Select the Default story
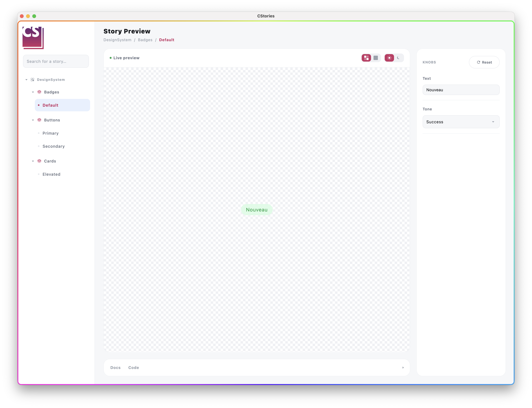Viewport: 532px width, 408px height. (x=62, y=105)
